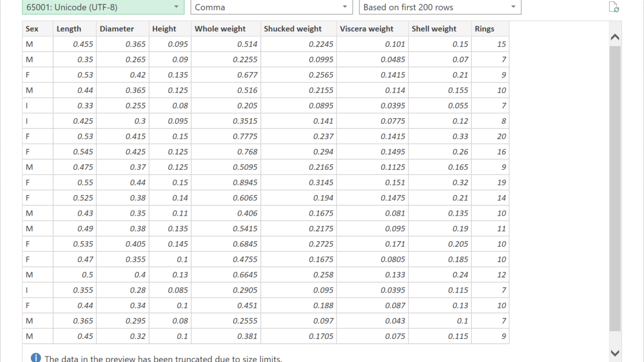Click the Rings value 20

[x=490, y=136]
